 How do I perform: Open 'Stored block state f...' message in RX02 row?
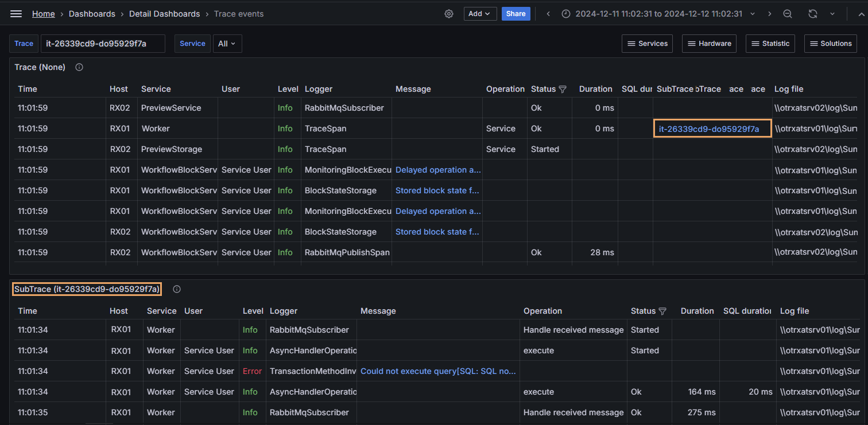(437, 232)
